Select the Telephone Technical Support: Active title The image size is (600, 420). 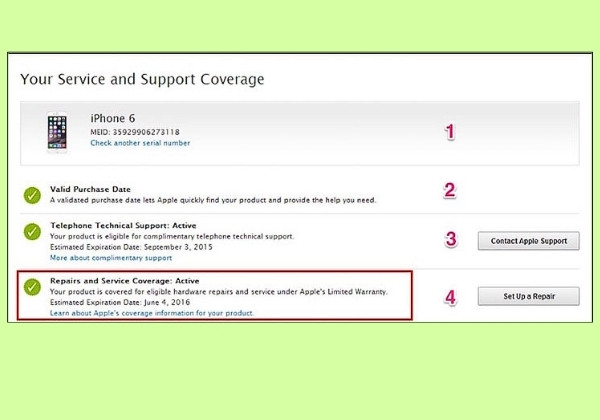tap(123, 225)
